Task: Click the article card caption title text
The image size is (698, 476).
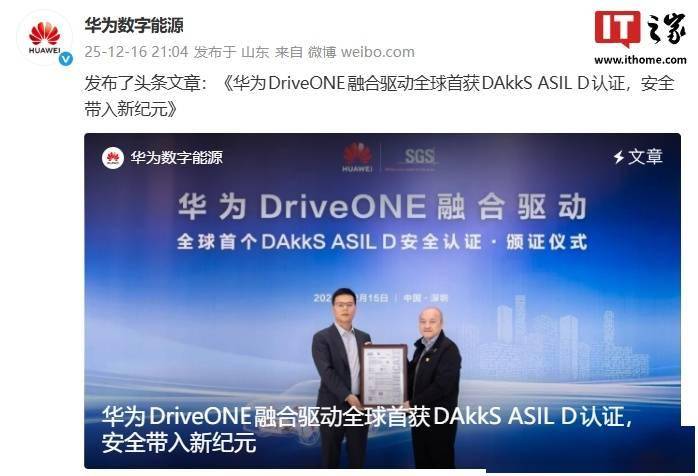Action: pyautogui.click(x=367, y=429)
